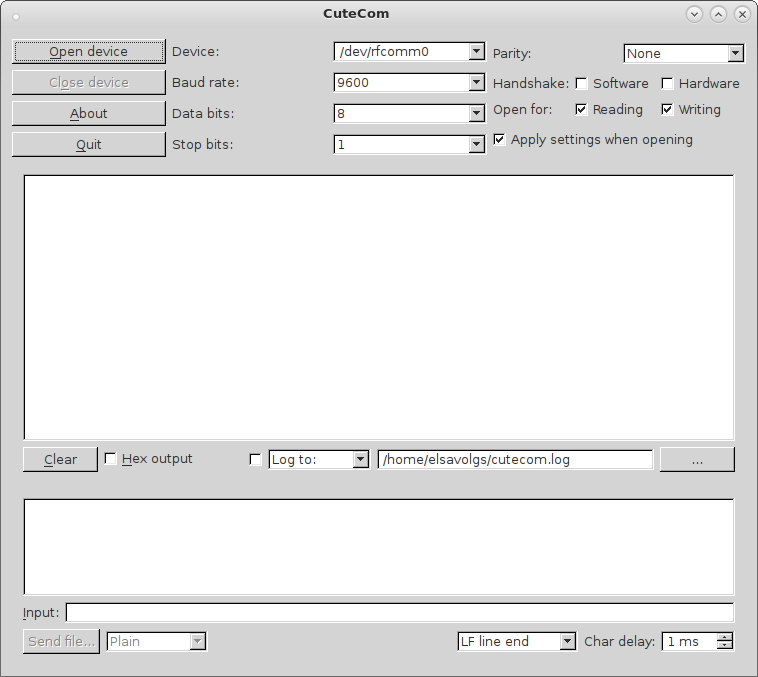Uncheck the Writing checkbox
Screen dimensions: 758x677
coord(668,109)
